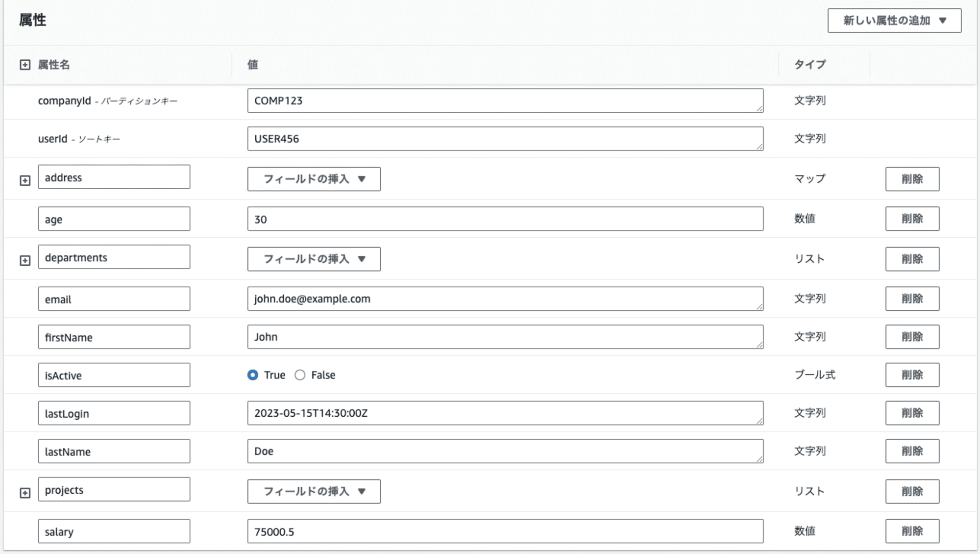Click the expand icon next to address
980x554 pixels.
tap(25, 179)
